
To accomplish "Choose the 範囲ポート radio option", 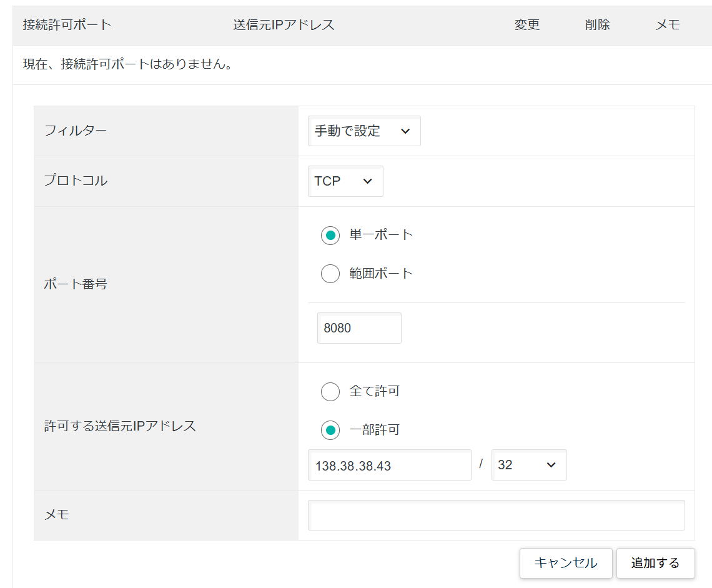I will click(x=330, y=274).
